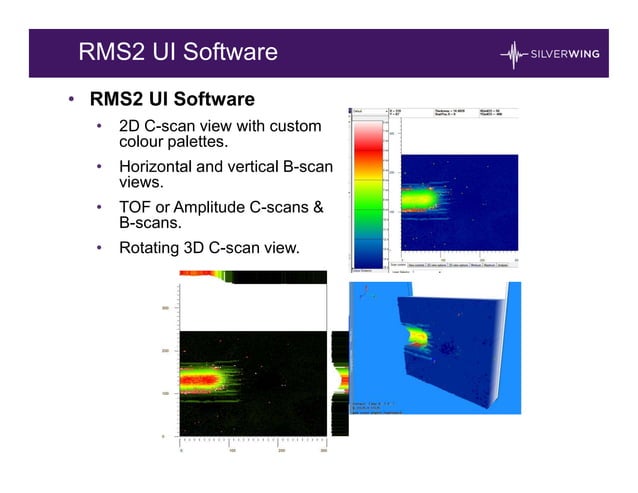The width and height of the screenshot is (638, 493).
Task: Click the rotating 3D C-scan view
Action: click(435, 348)
